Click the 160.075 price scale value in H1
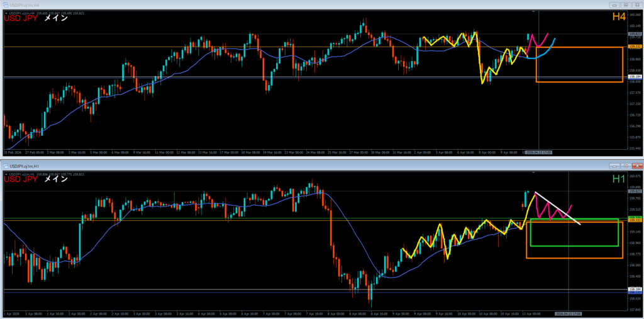This screenshot has width=644, height=319. coord(635,176)
